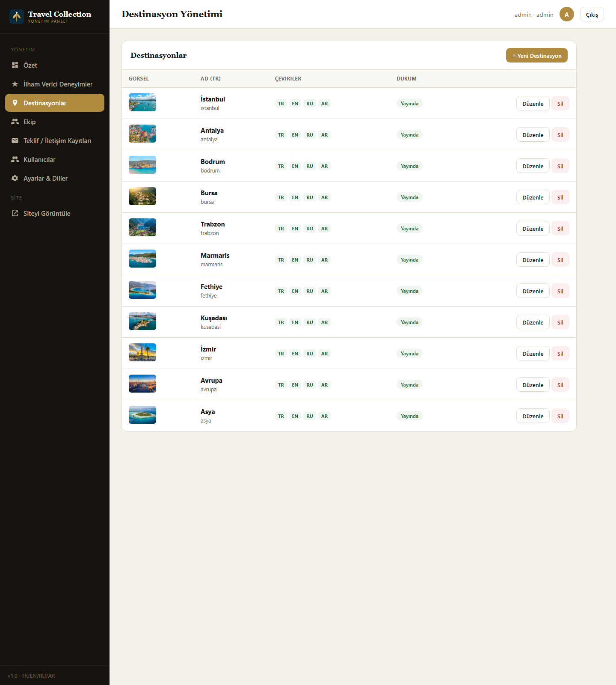Delete the İstanbul destination
The width and height of the screenshot is (616, 685).
(560, 103)
